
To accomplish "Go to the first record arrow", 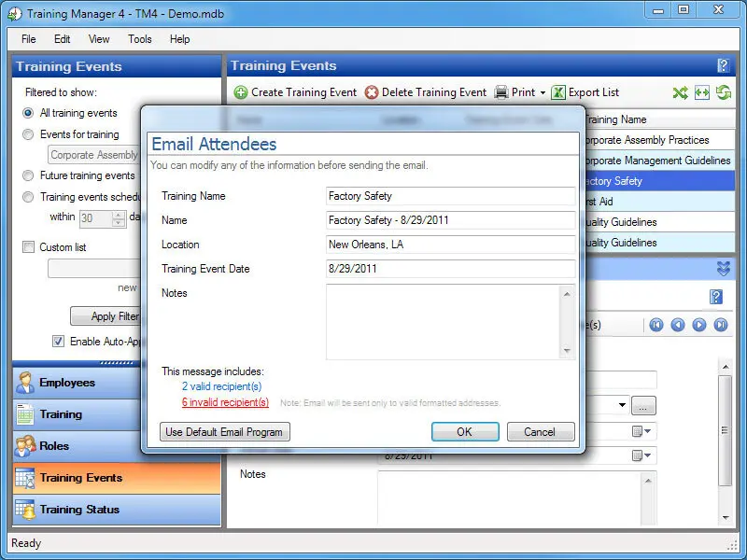I will (656, 325).
